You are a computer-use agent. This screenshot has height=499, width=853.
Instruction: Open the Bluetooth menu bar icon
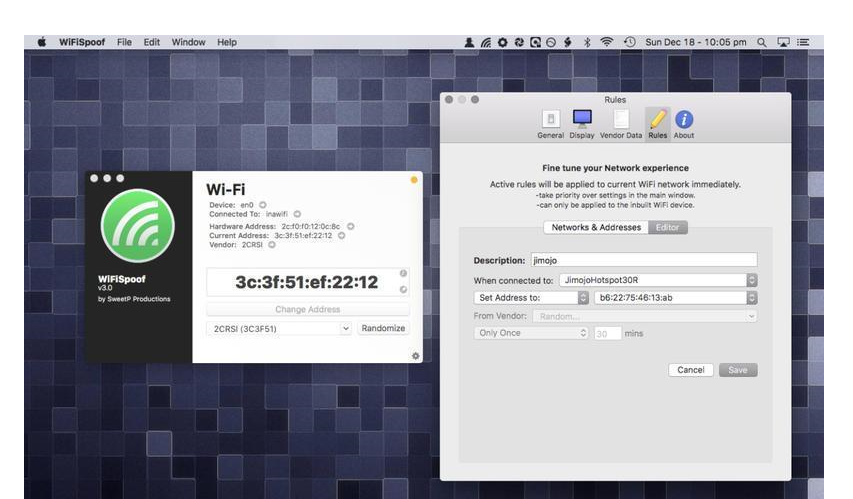click(x=587, y=42)
